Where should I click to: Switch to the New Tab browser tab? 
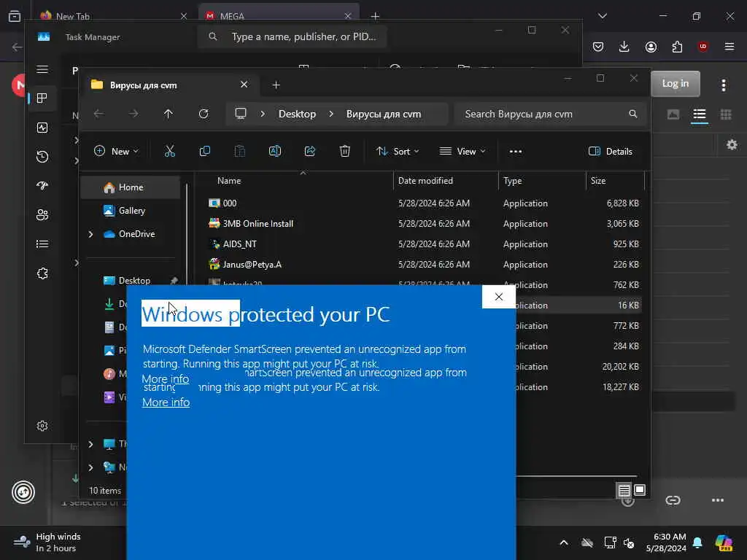pyautogui.click(x=113, y=16)
